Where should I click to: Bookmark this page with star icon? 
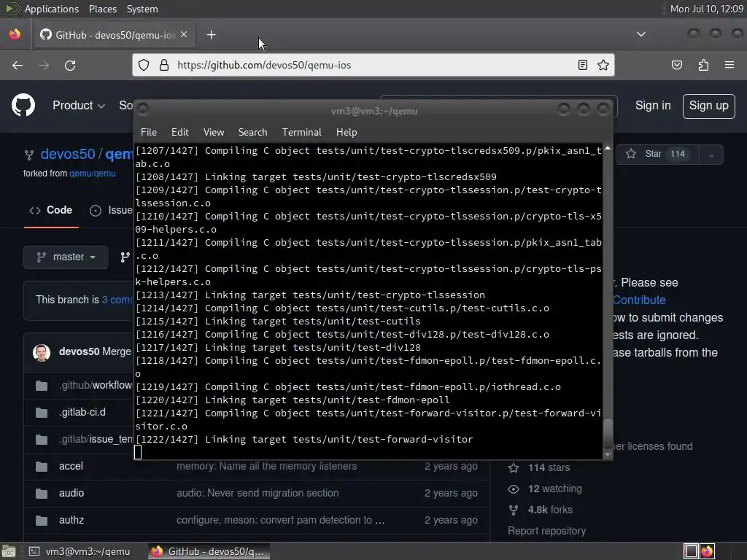point(603,65)
